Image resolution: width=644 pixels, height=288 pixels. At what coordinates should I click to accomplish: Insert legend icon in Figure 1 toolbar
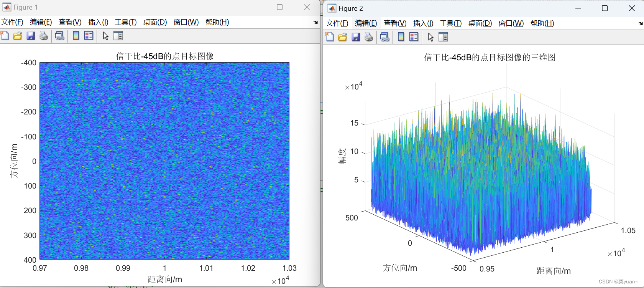click(89, 36)
